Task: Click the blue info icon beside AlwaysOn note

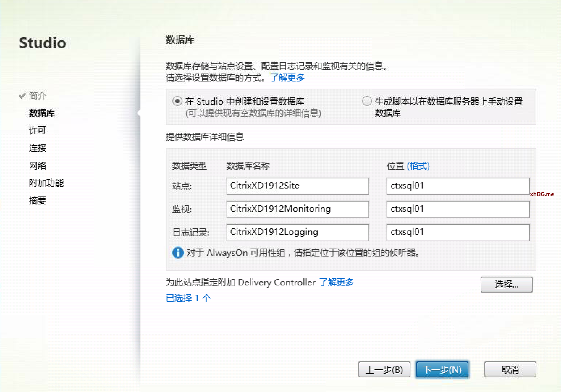Action: tap(178, 253)
